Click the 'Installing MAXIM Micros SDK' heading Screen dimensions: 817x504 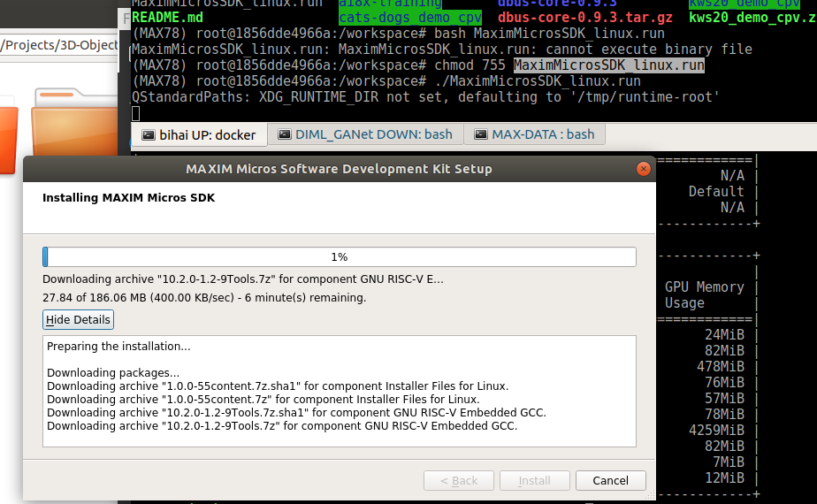(129, 197)
